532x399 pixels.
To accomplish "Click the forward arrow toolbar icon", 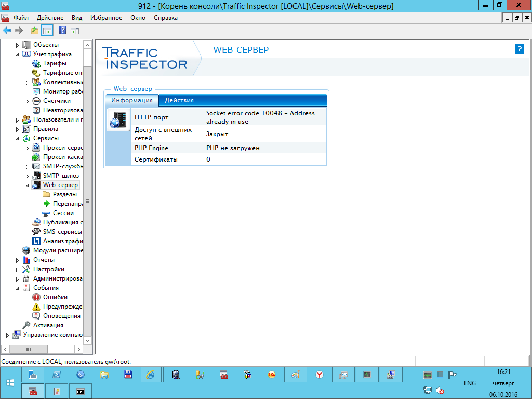I will pyautogui.click(x=19, y=31).
